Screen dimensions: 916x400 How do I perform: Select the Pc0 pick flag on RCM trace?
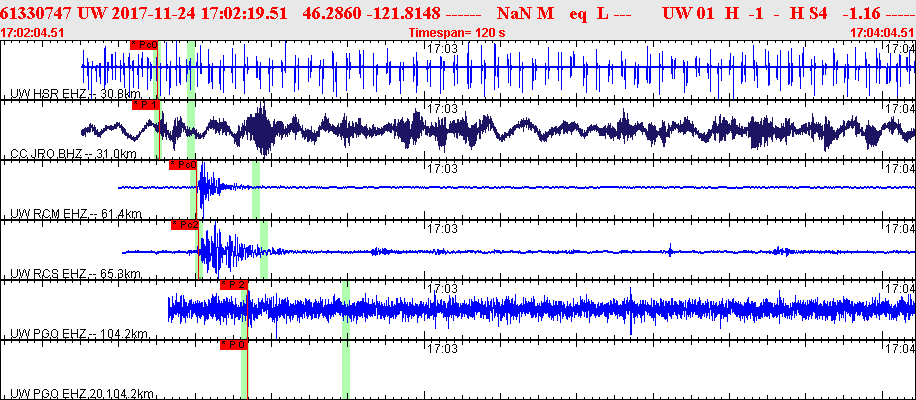(x=183, y=165)
